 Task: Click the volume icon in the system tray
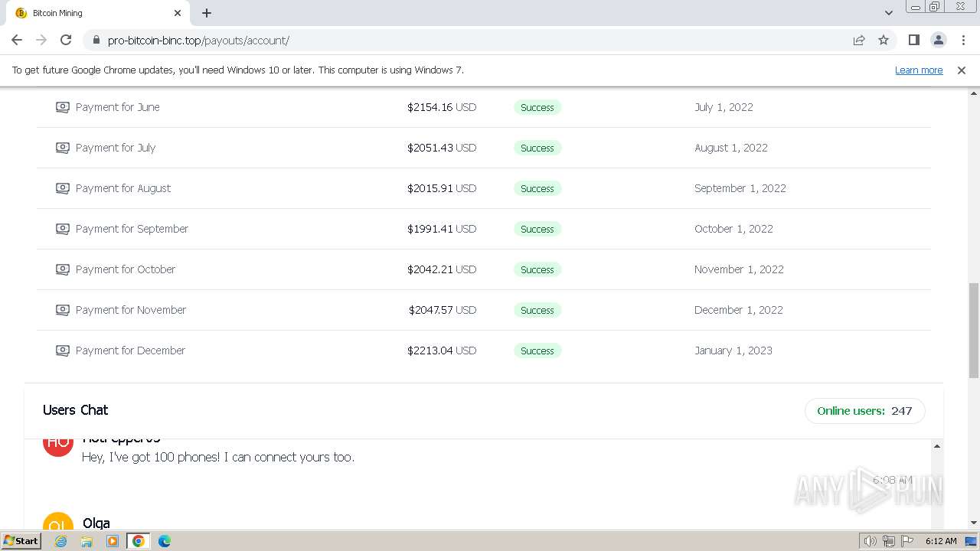coord(870,541)
